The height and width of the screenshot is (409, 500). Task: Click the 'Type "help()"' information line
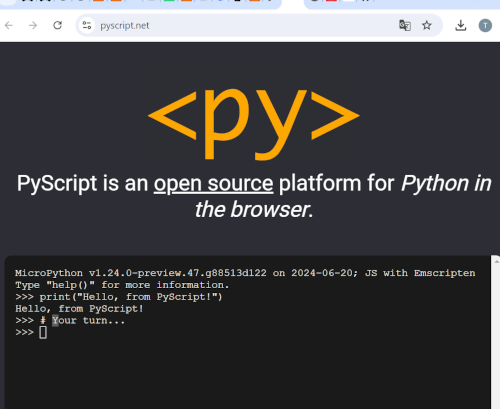pyautogui.click(x=122, y=285)
